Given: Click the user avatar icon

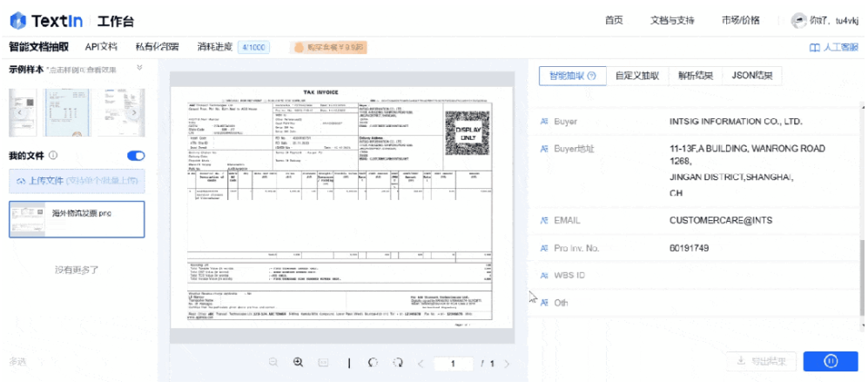Looking at the screenshot, I should (798, 21).
